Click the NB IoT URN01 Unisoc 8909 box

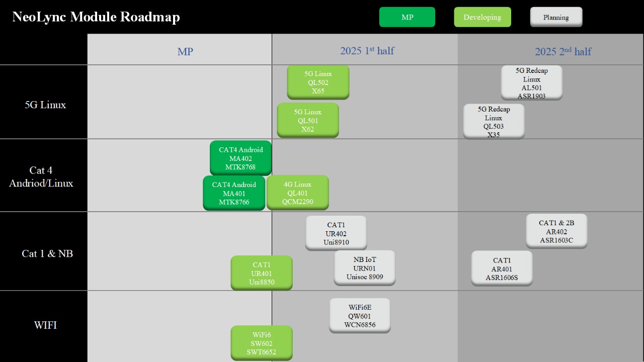pos(365,267)
